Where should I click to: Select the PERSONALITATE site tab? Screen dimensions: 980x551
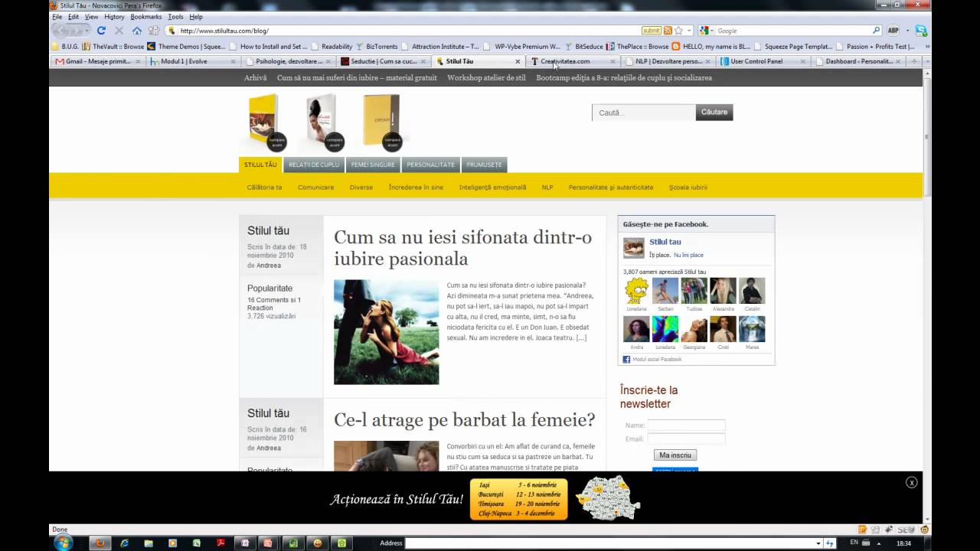tap(430, 165)
